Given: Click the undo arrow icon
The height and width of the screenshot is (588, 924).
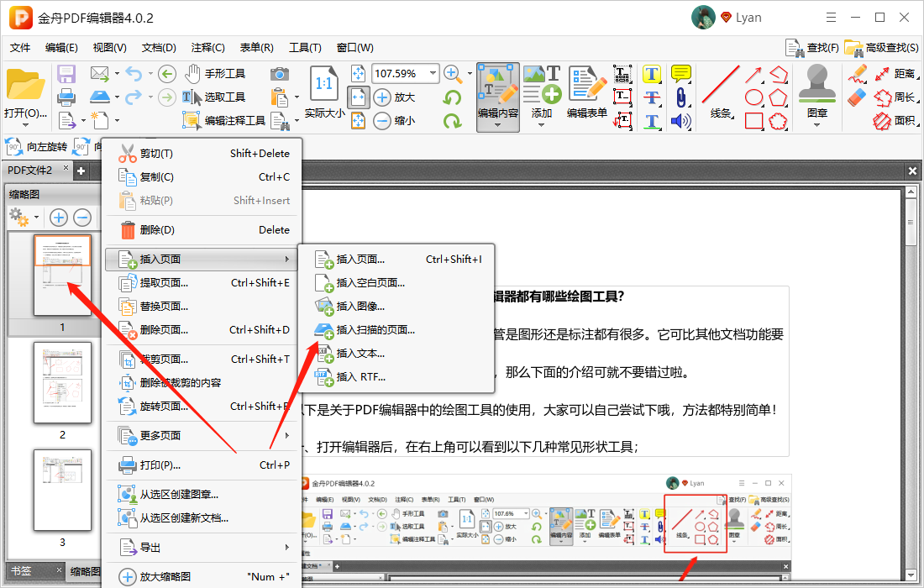Looking at the screenshot, I should pos(134,74).
